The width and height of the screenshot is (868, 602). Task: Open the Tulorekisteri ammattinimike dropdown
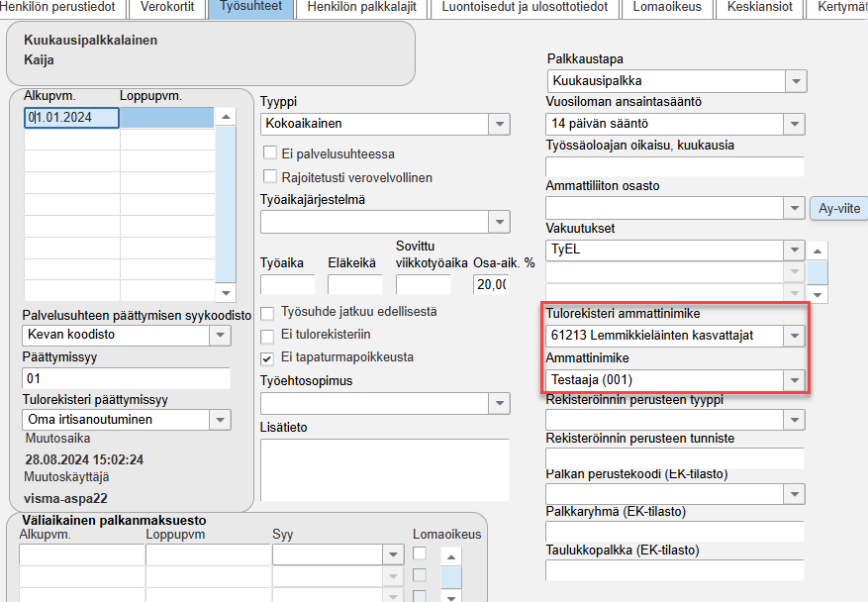tap(795, 337)
